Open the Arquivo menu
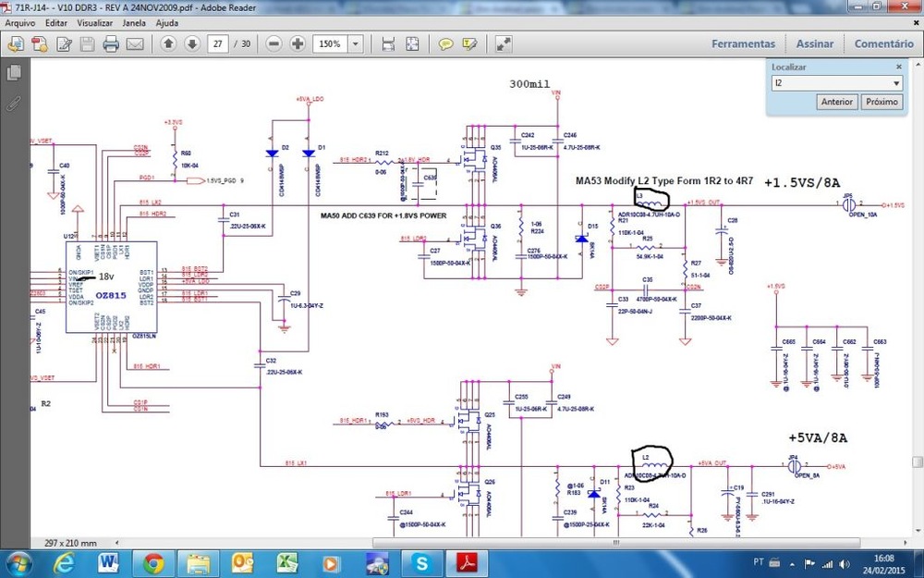 21,21
